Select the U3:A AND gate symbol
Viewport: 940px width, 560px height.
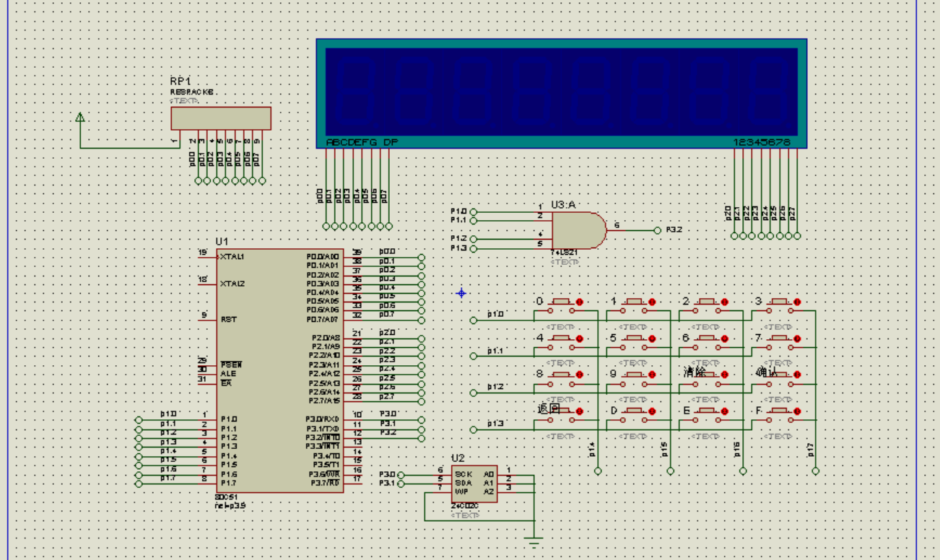pyautogui.click(x=579, y=230)
